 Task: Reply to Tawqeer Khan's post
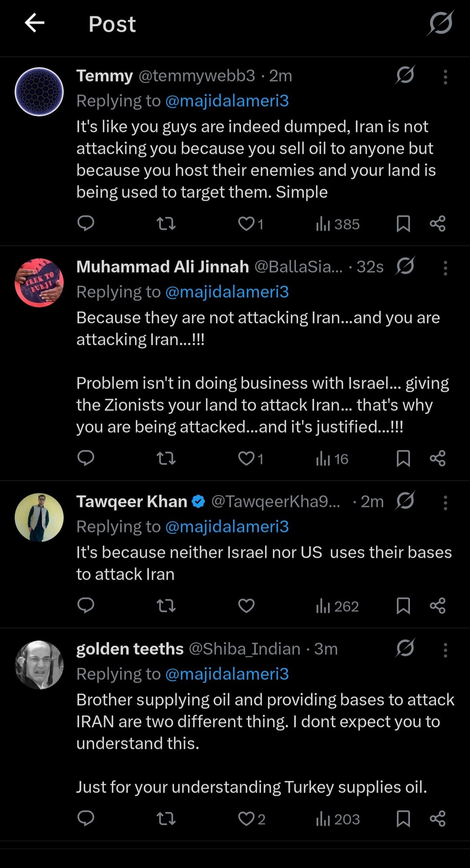(86, 606)
